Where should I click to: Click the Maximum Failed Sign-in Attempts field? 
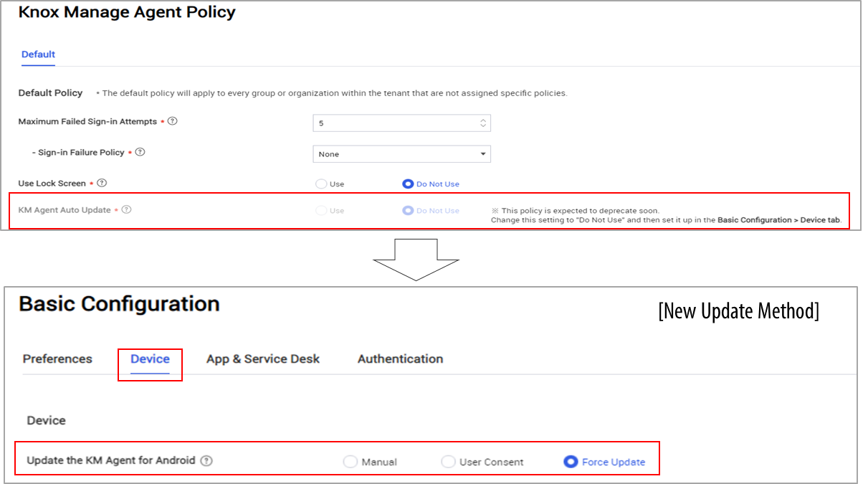tap(401, 123)
